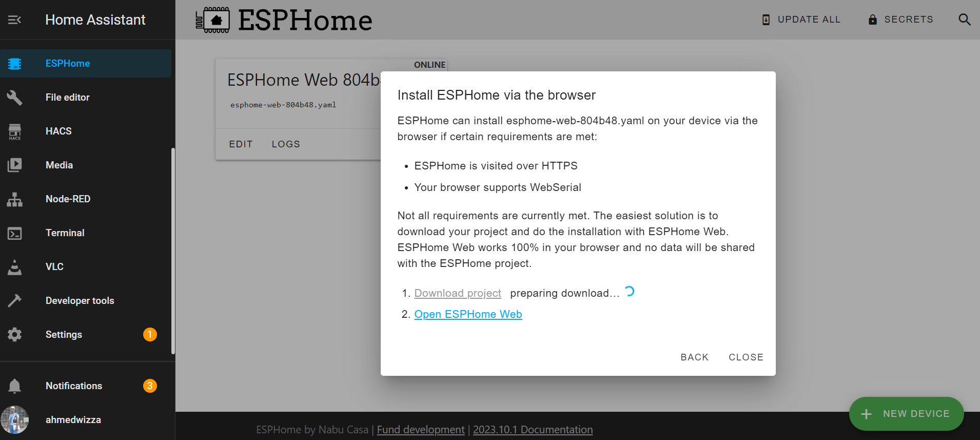Click the SECRETS button

point(900,20)
